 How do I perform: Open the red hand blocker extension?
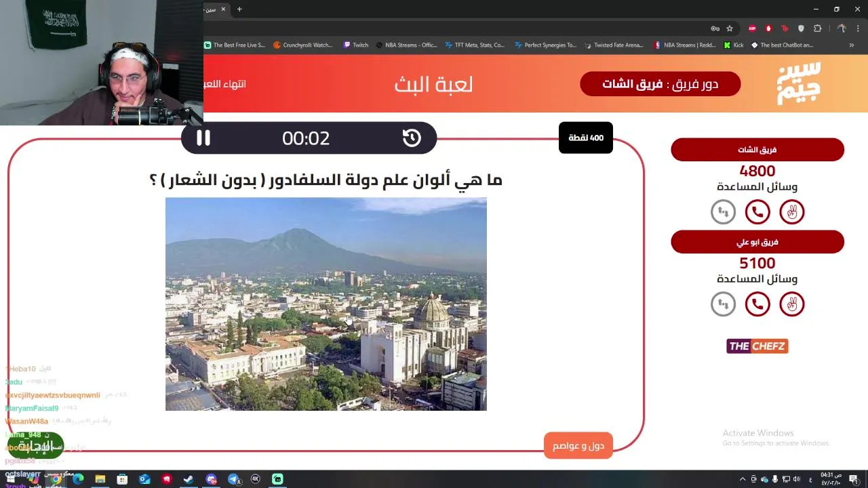click(x=768, y=28)
